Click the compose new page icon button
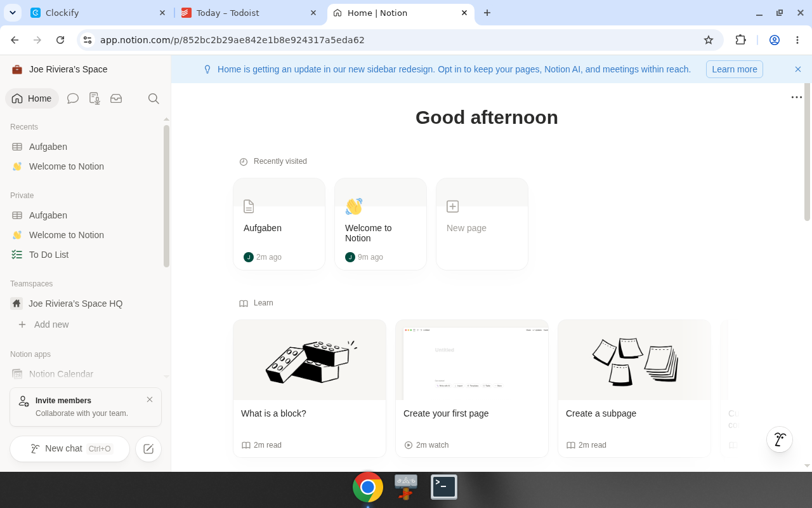This screenshot has width=812, height=508. [x=148, y=449]
